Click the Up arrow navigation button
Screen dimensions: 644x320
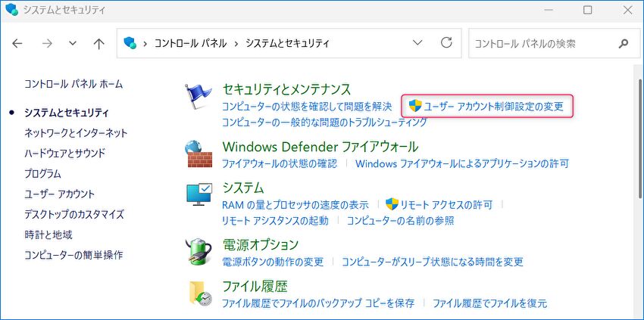pos(98,43)
